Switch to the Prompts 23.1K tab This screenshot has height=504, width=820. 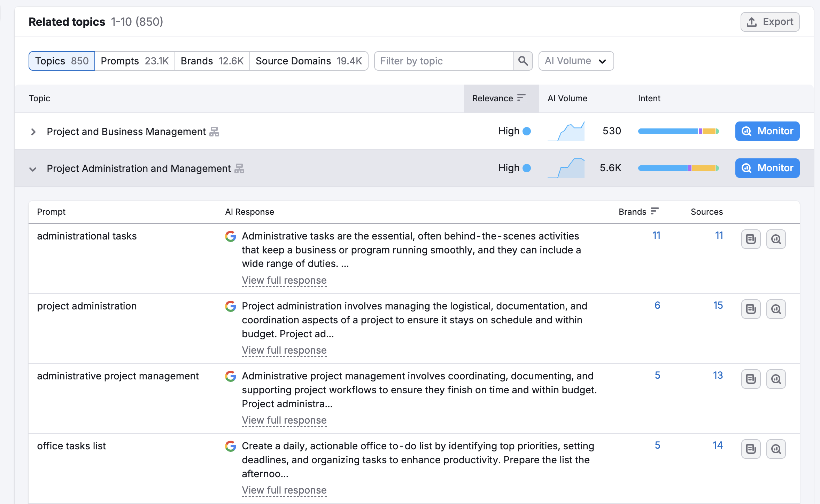pyautogui.click(x=135, y=61)
